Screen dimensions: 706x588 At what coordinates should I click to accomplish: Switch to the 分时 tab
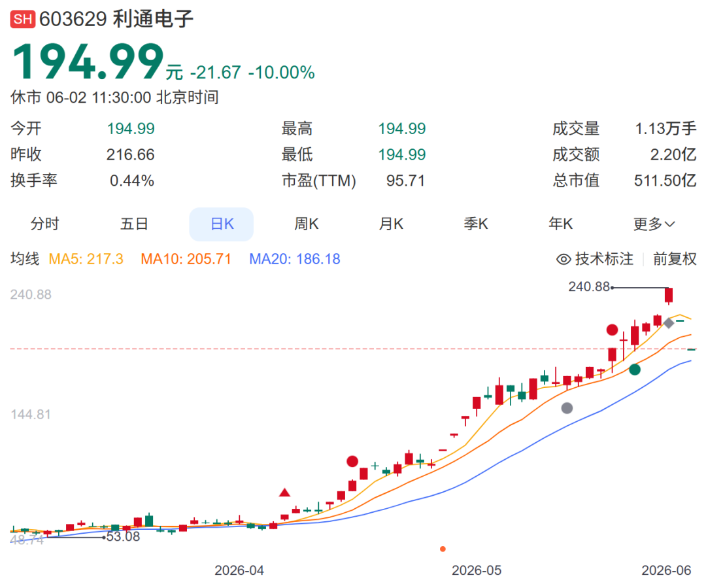(44, 224)
